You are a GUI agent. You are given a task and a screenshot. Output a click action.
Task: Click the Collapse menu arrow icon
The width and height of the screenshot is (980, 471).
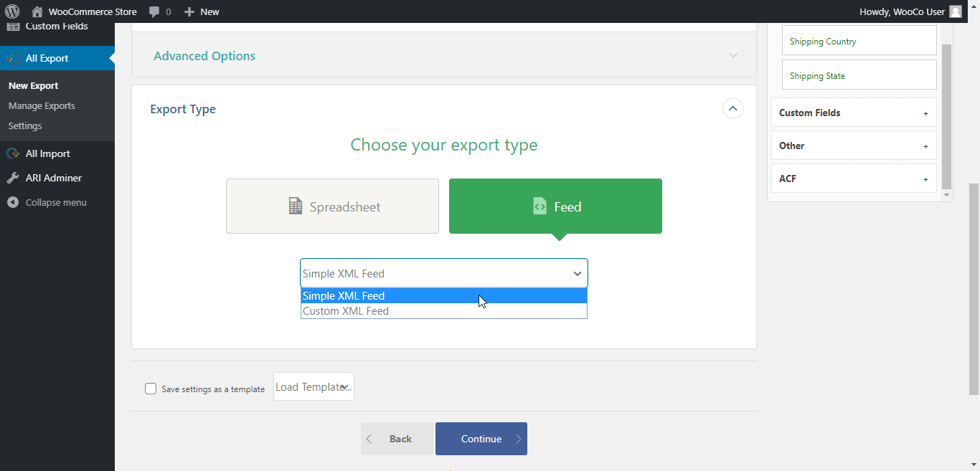pos(13,202)
